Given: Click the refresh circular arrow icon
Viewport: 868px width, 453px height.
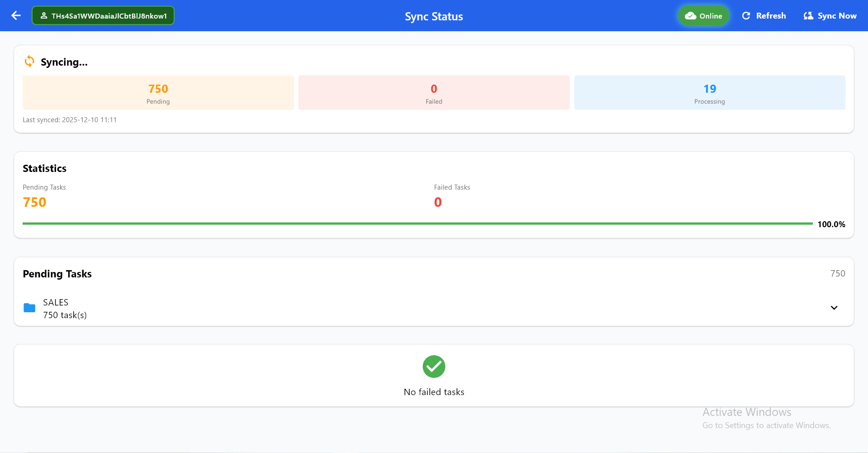Looking at the screenshot, I should [746, 15].
